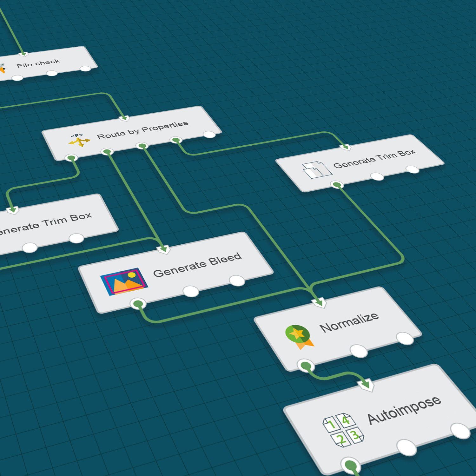
Task: Select the Generate Bleed picture icon
Action: coord(124,281)
